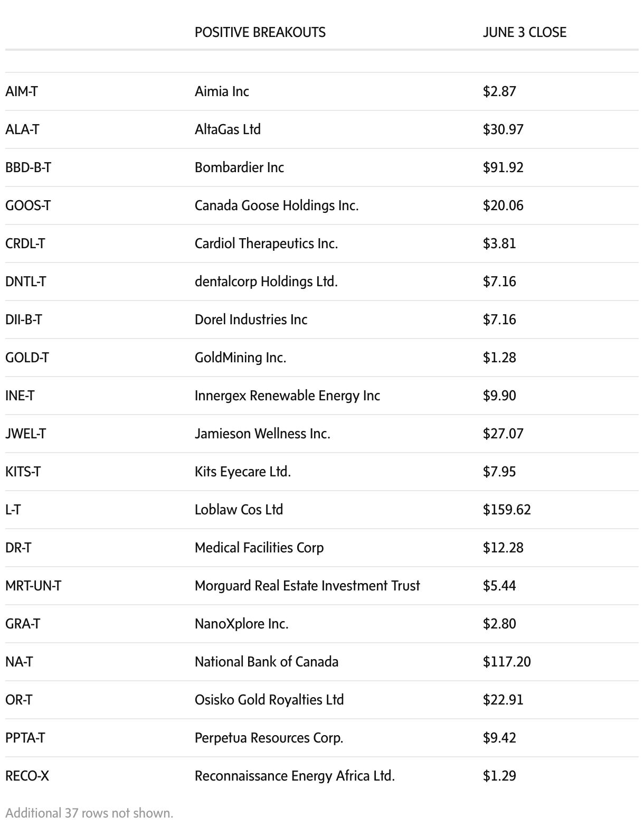
Task: Click the Positive Breakouts column header
Action: pos(260,32)
